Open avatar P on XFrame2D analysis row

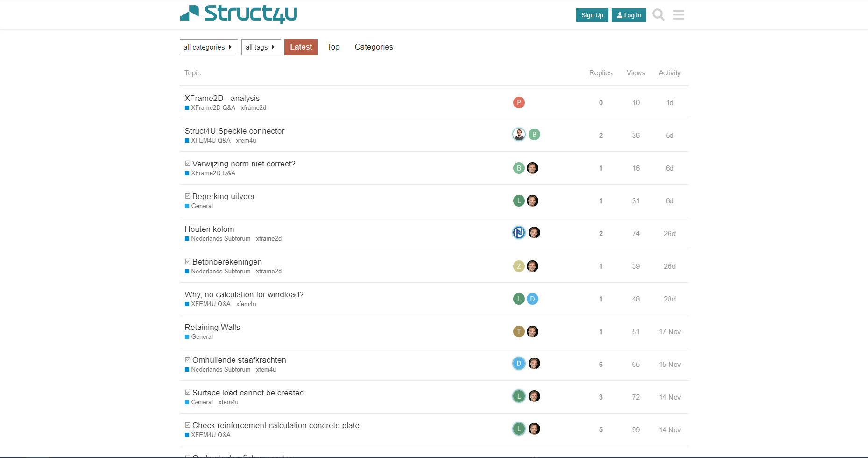(x=519, y=103)
